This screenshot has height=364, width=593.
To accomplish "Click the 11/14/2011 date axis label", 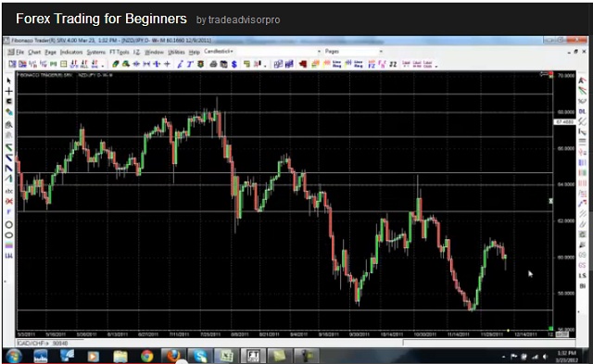I will tap(459, 334).
